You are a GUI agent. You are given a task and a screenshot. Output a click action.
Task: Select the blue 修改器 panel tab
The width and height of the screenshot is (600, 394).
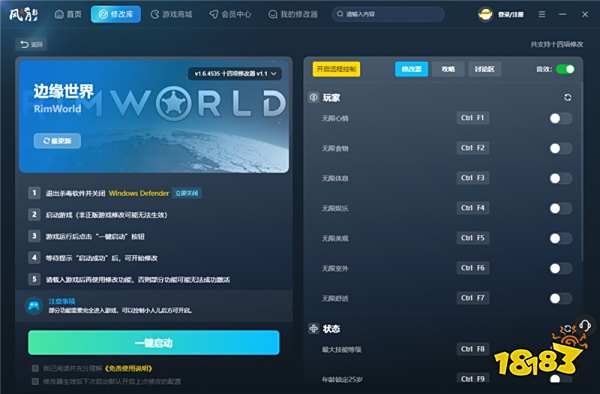click(411, 69)
